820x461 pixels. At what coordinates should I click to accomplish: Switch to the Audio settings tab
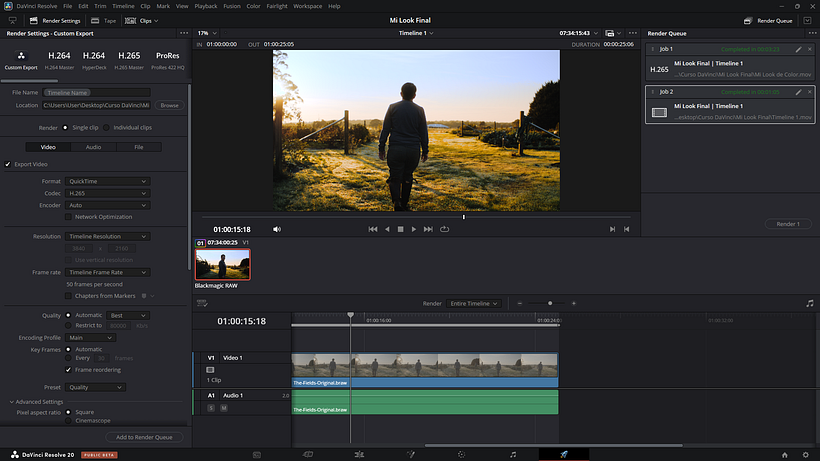click(x=94, y=147)
